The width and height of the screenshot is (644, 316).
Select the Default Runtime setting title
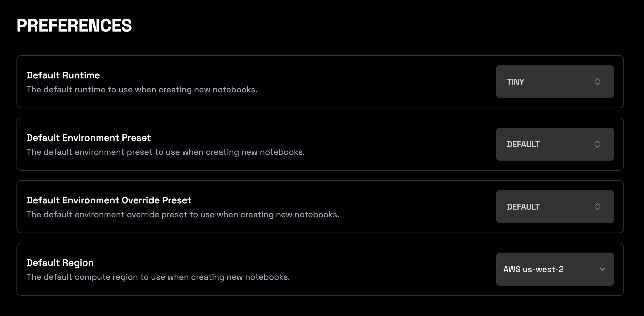point(63,75)
